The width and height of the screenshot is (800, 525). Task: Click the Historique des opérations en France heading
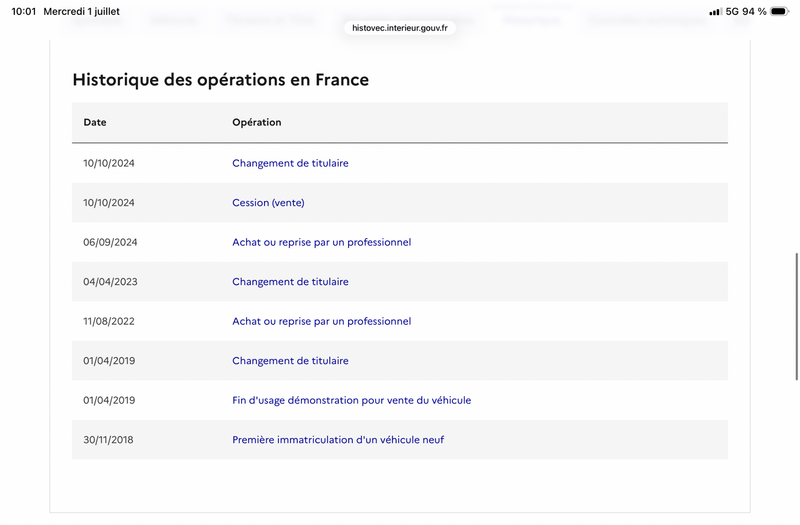[220, 80]
